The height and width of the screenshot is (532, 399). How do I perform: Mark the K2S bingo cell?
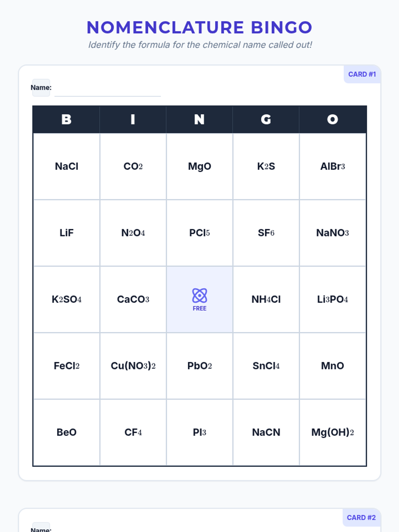266,166
